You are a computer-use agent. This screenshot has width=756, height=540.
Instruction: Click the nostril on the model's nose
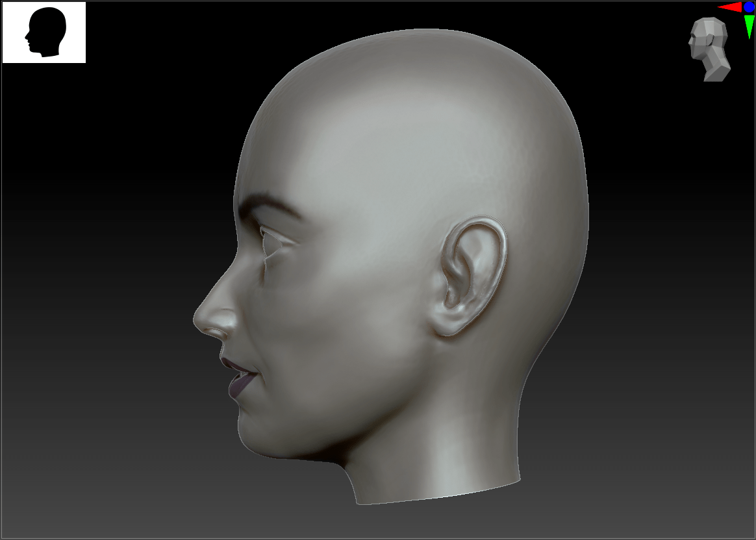[x=216, y=331]
